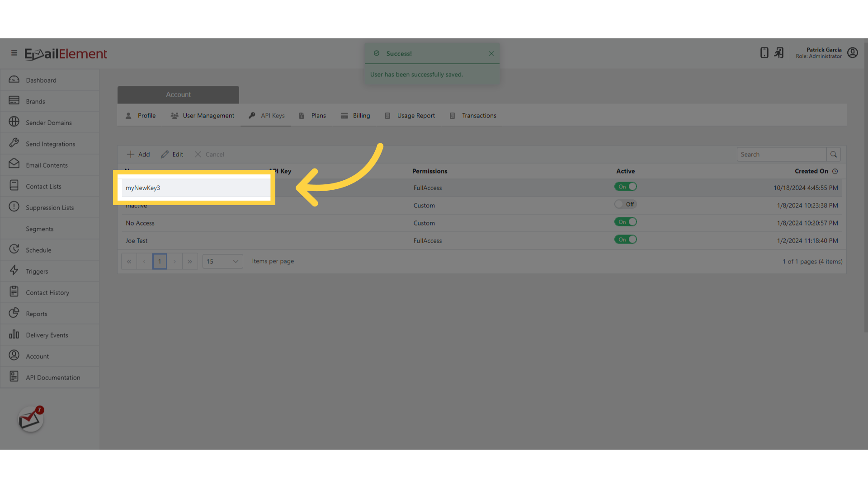The height and width of the screenshot is (488, 868).
Task: Click the Triggers lightning icon
Action: pyautogui.click(x=14, y=271)
